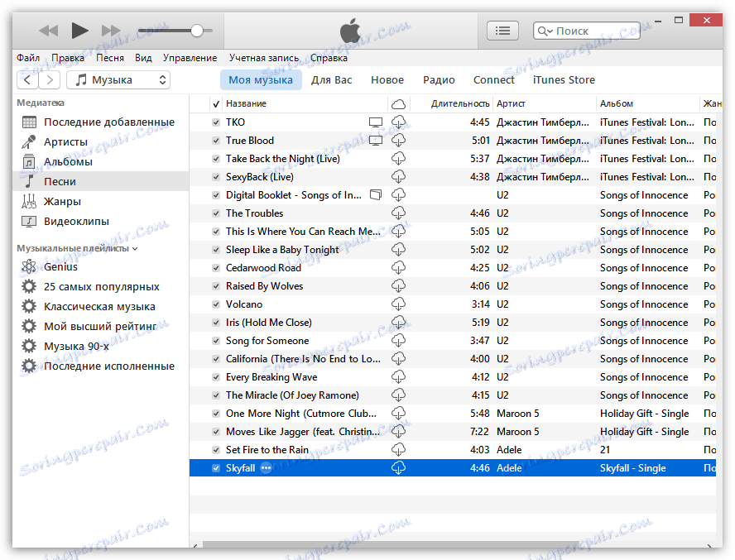
Task: Sort by the Длительность column header
Action: point(452,103)
